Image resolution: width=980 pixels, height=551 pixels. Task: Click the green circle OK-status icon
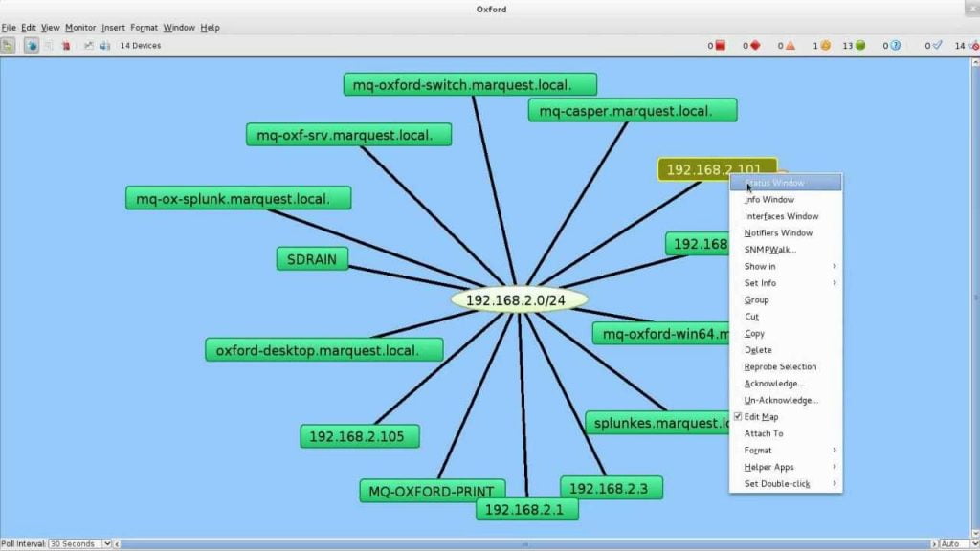(859, 45)
